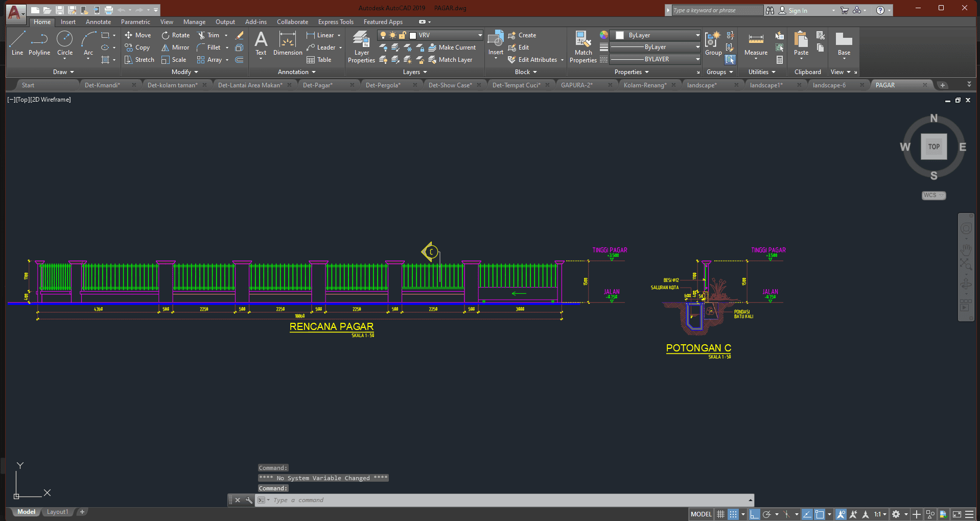
Task: Switch to the Annotate ribbon tab
Action: coord(98,22)
